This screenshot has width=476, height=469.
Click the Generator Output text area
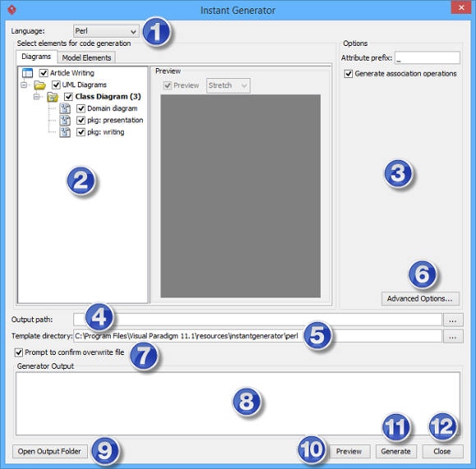click(x=238, y=403)
